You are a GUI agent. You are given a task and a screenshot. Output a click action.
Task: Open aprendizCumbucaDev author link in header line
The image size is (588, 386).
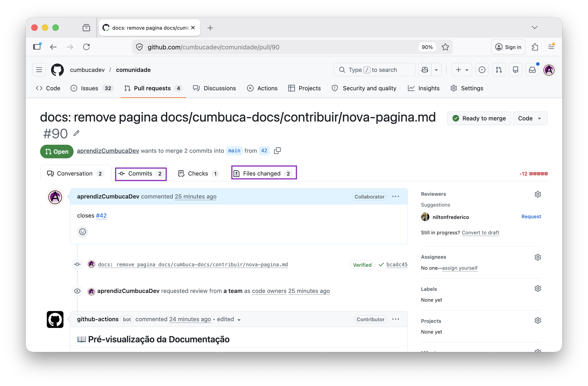108,151
